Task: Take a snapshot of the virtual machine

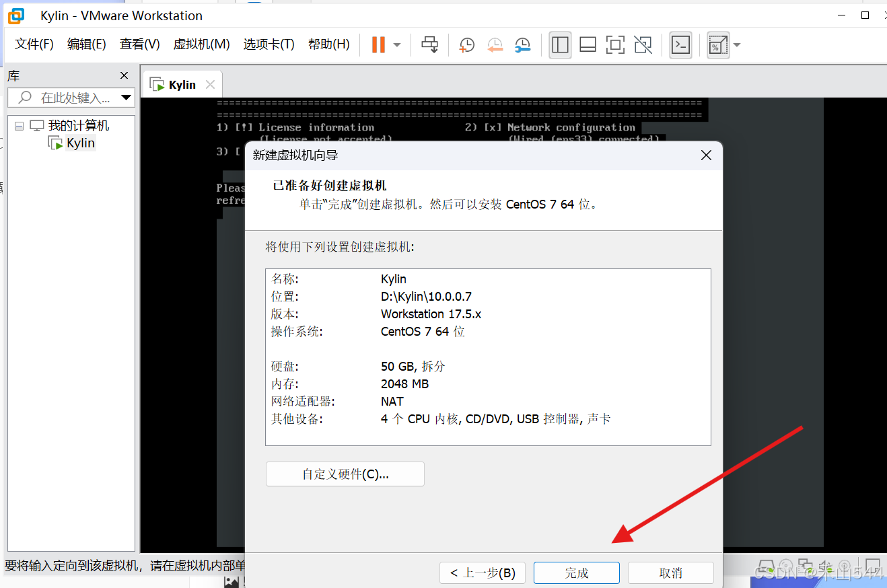Action: pyautogui.click(x=467, y=45)
